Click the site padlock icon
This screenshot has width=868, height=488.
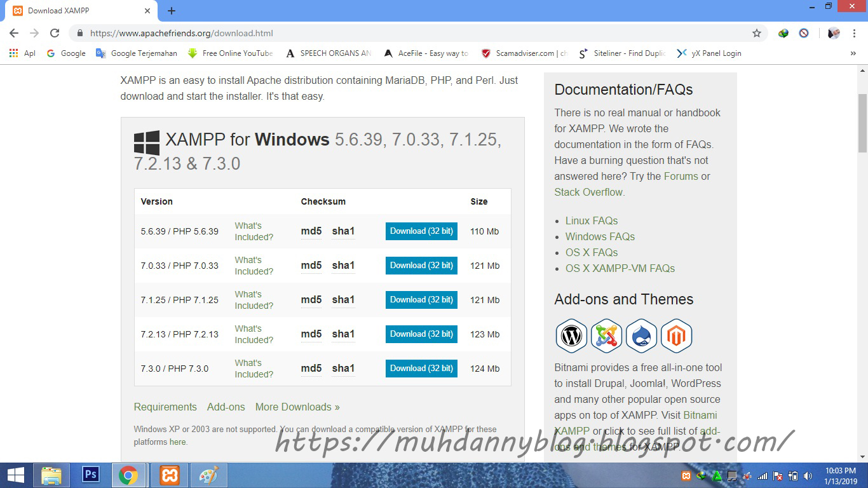80,33
